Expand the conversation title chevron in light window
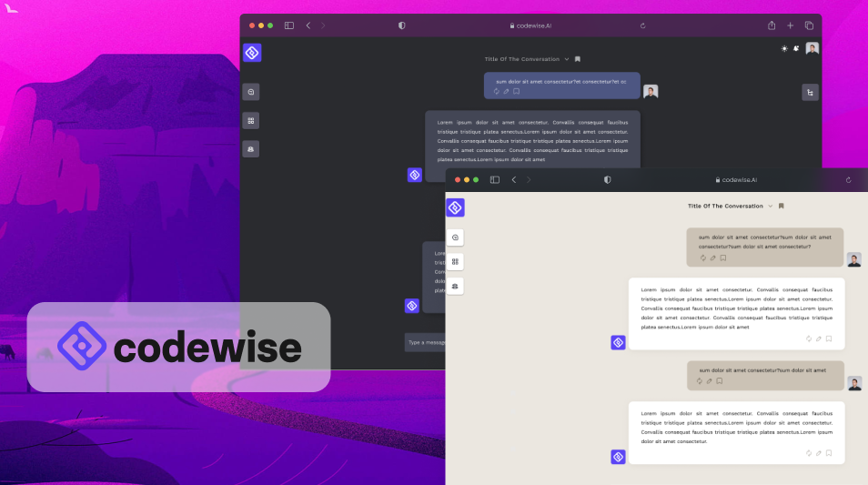Image resolution: width=868 pixels, height=485 pixels. pyautogui.click(x=770, y=206)
